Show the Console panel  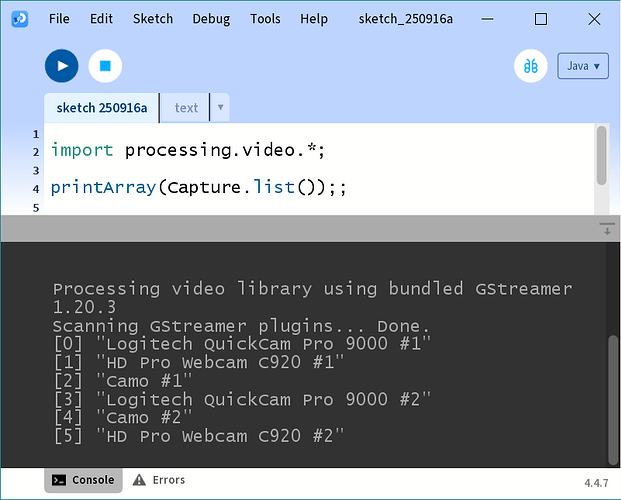pyautogui.click(x=83, y=480)
